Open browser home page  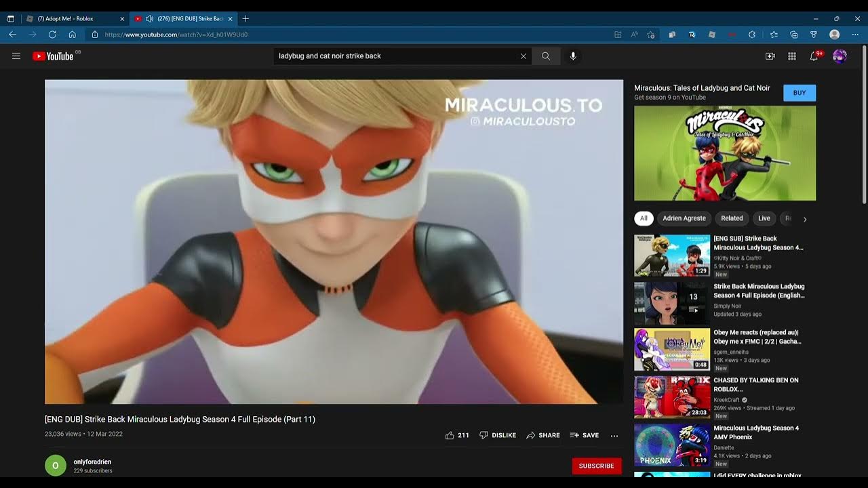pyautogui.click(x=73, y=35)
